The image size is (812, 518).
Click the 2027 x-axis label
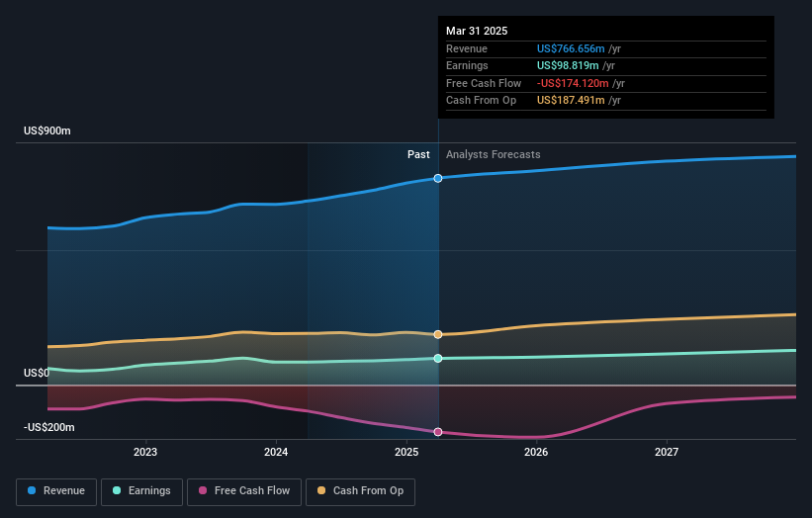pos(667,452)
